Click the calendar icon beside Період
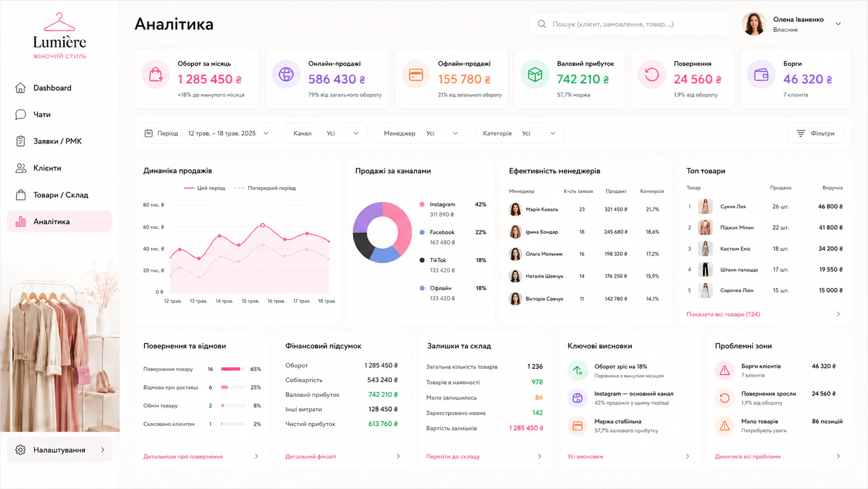The image size is (868, 489). [x=148, y=133]
